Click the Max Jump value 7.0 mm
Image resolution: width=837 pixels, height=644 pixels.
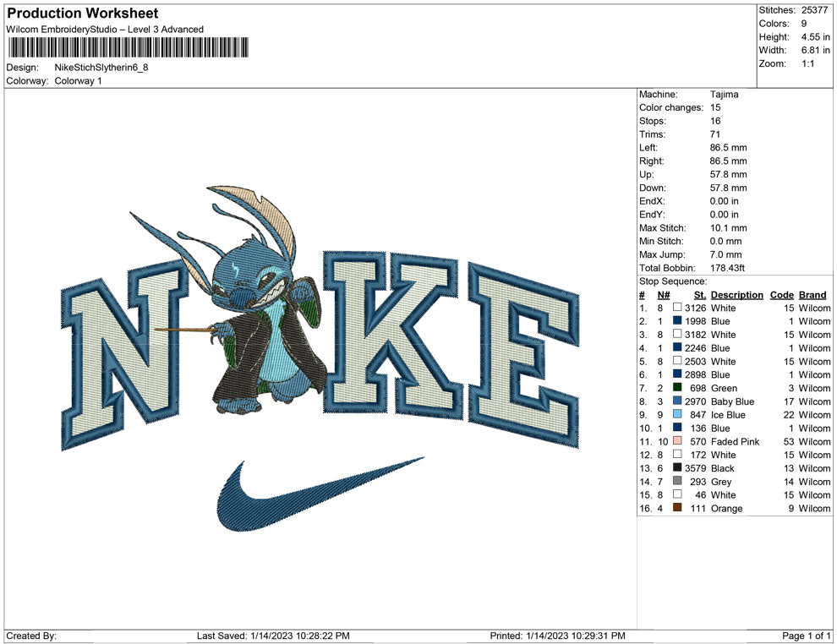725,254
